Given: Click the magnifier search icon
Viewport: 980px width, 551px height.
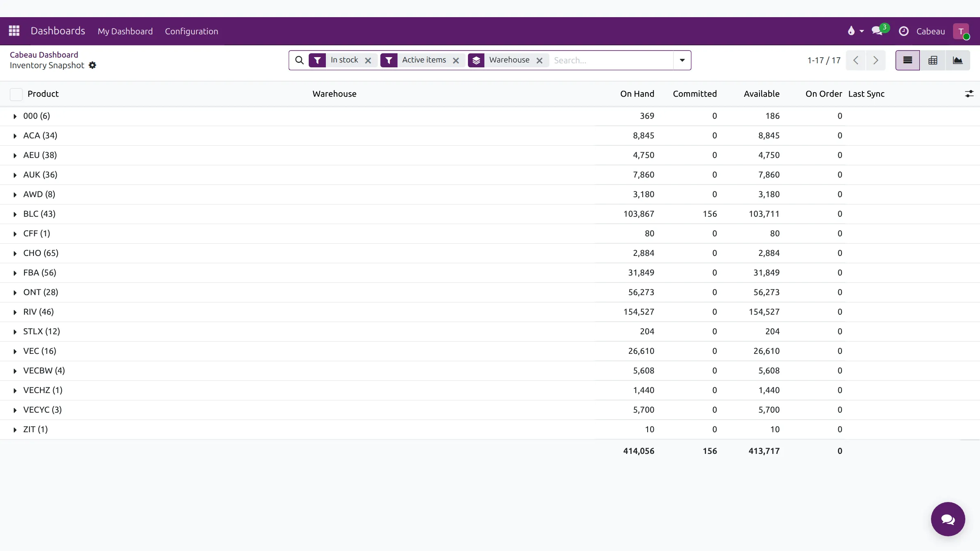Looking at the screenshot, I should click(x=299, y=60).
